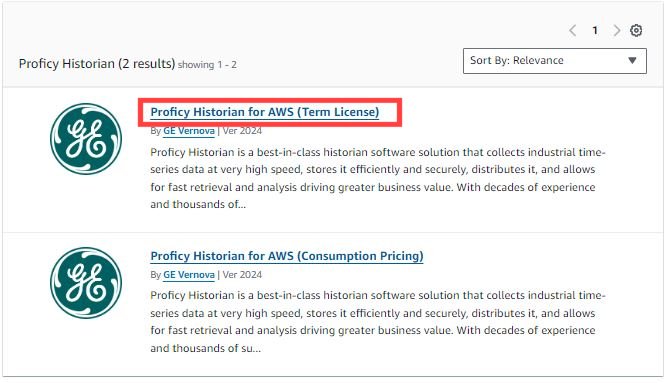Viewport: 667px width, 383px height.
Task: Click Ver 2024 under the Term License listing
Action: pyautogui.click(x=242, y=131)
